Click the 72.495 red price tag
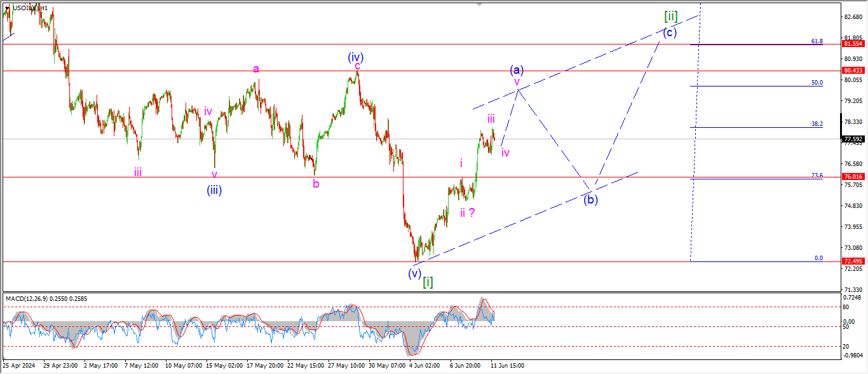Screen dimensions: 868x374 853,261
